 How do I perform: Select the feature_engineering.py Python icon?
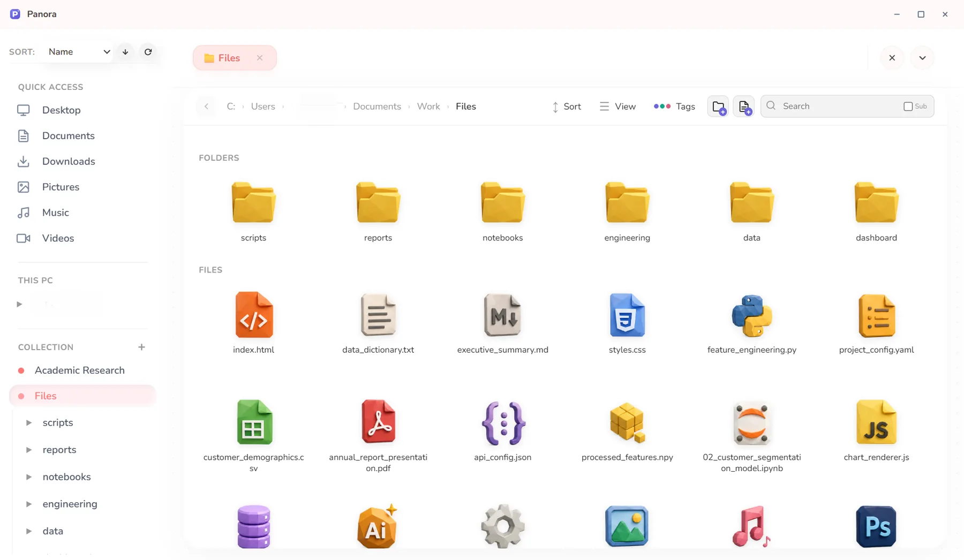tap(752, 316)
